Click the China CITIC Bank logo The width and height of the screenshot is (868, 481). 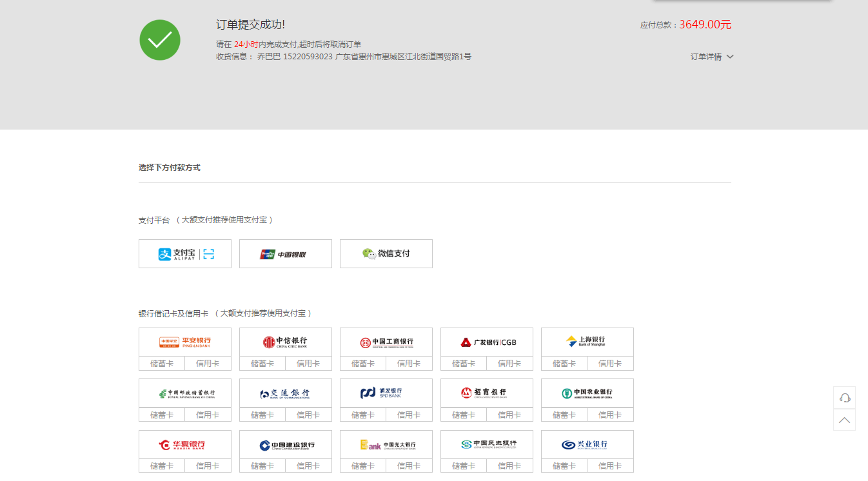point(286,342)
